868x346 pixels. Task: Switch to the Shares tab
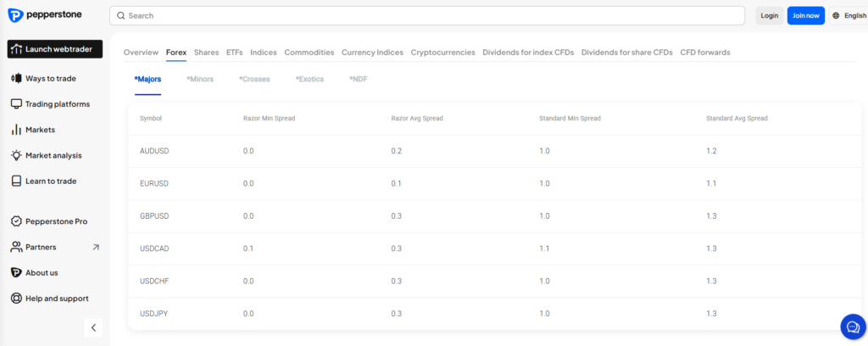point(207,53)
